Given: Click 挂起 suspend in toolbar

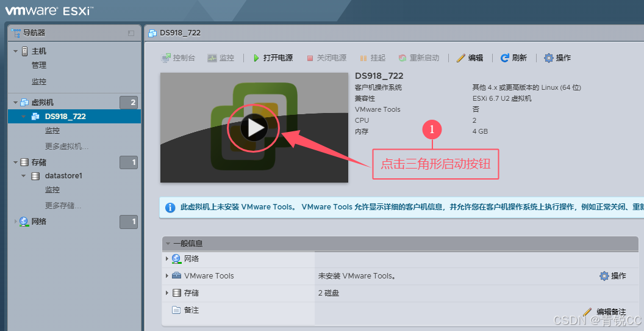Looking at the screenshot, I should point(373,58).
